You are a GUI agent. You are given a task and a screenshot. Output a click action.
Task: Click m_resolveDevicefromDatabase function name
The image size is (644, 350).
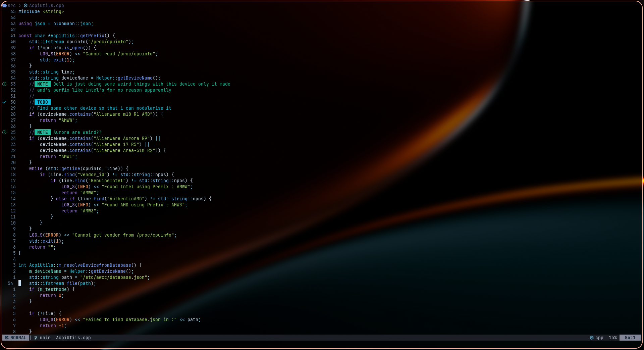pyautogui.click(x=95, y=265)
